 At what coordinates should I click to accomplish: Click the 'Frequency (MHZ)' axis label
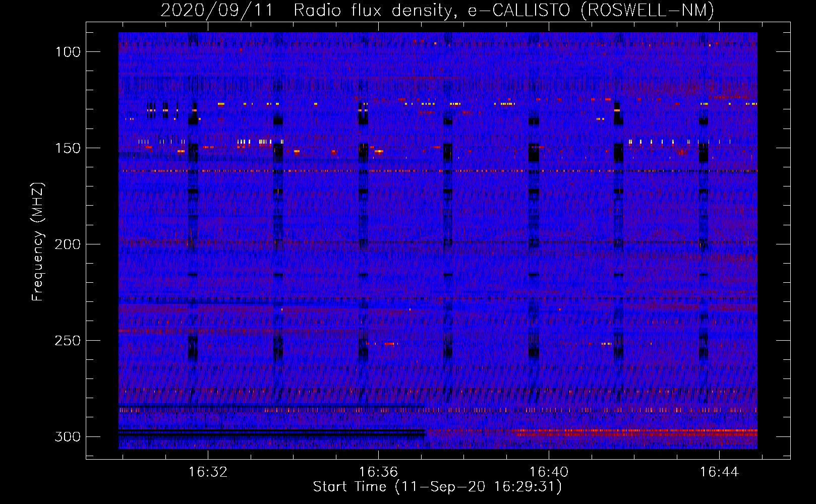tap(38, 242)
